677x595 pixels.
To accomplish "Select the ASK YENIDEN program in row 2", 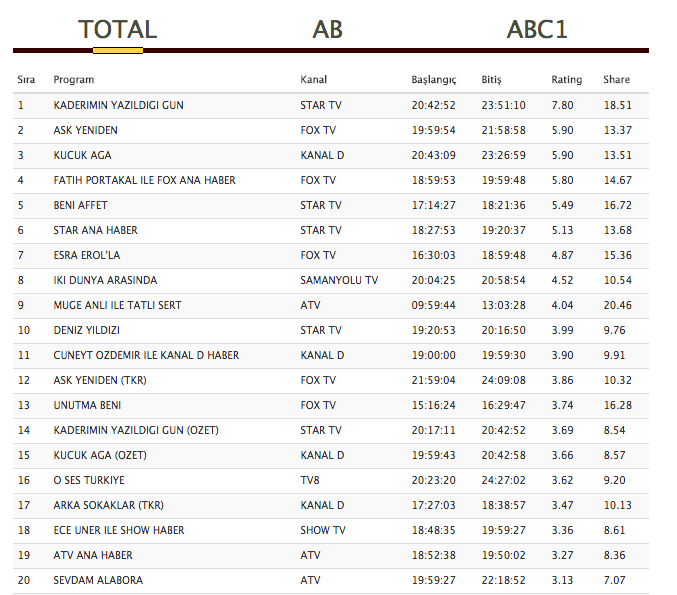I will click(85, 130).
